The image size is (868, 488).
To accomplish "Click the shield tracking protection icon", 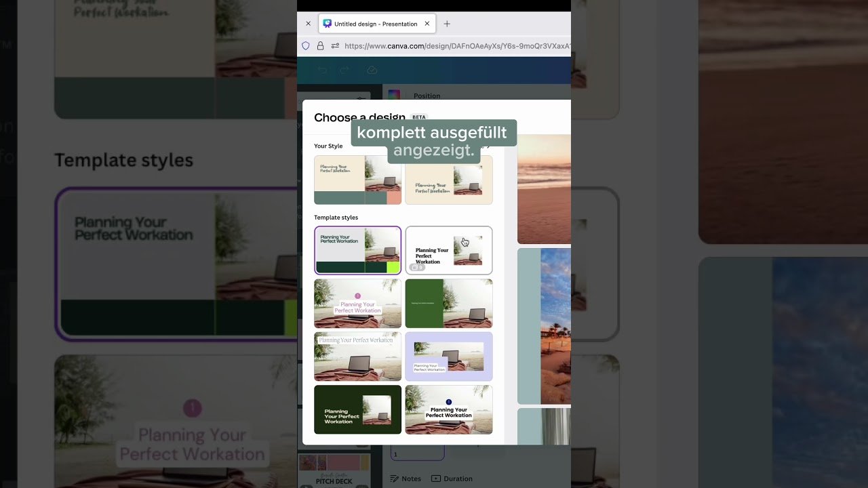I will coord(306,46).
